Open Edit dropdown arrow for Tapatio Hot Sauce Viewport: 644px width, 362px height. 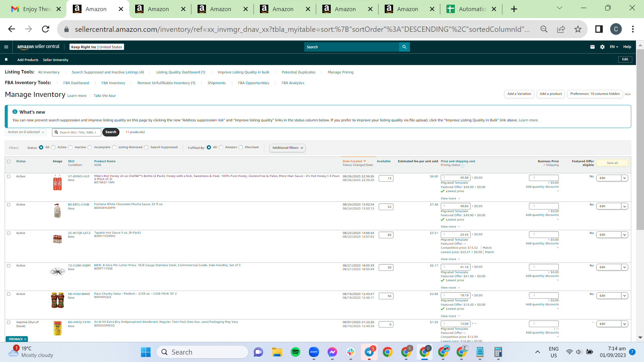625,235
